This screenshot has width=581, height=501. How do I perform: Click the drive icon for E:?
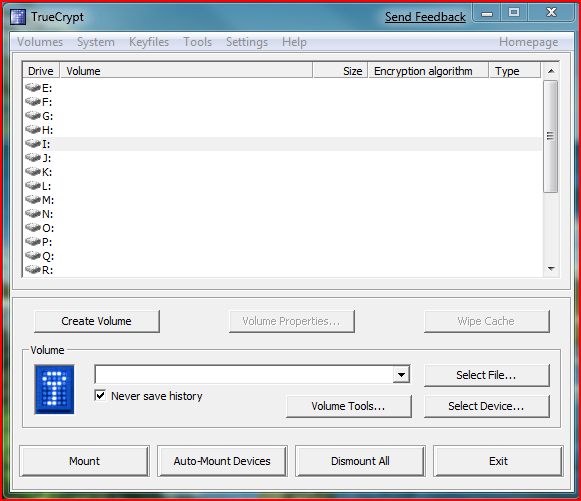(x=33, y=88)
